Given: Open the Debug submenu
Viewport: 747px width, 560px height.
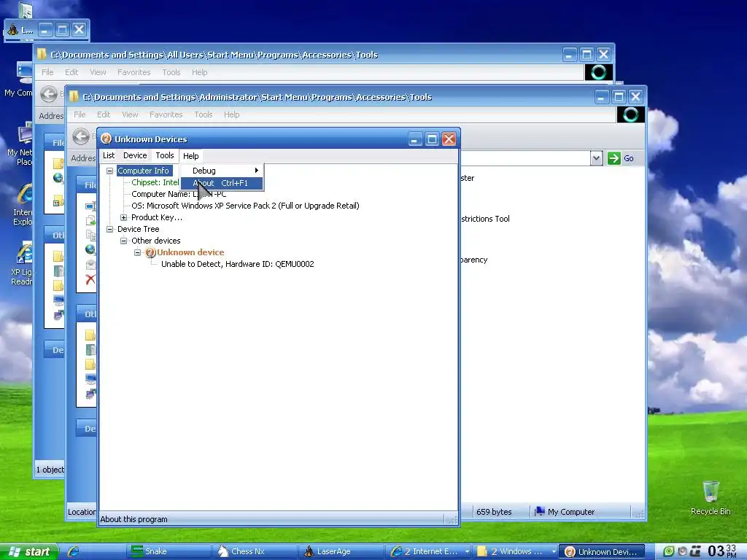Looking at the screenshot, I should 222,171.
